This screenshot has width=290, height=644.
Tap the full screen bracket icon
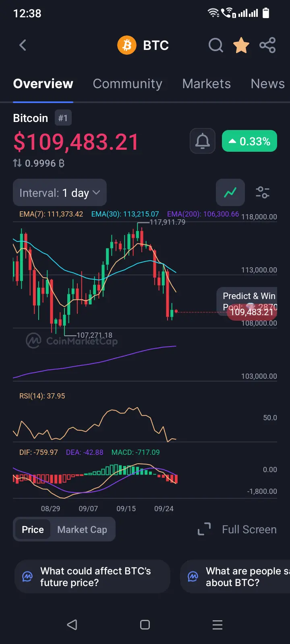[x=204, y=529]
